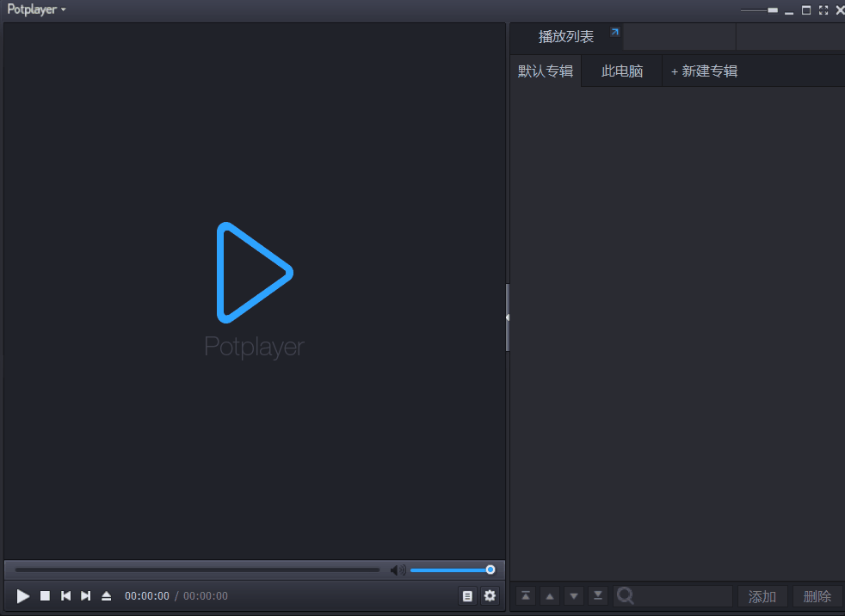The height and width of the screenshot is (616, 845).
Task: Click the 添加 button
Action: (762, 596)
